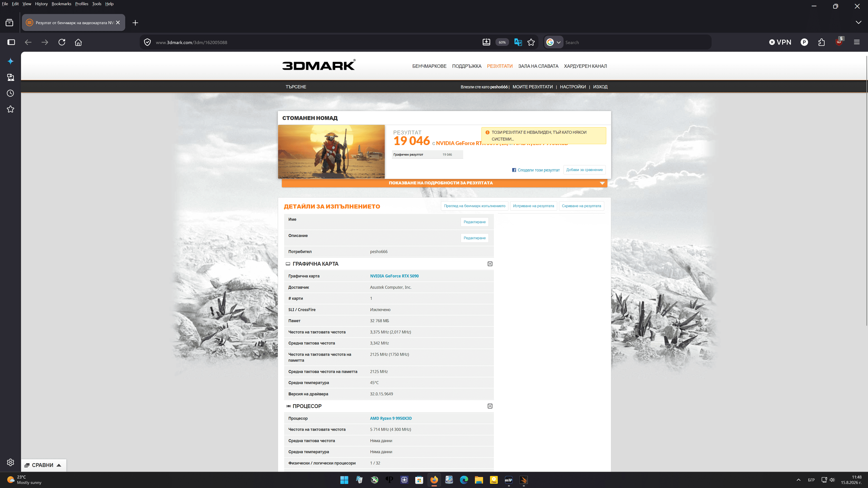Click Преглед на бенчмарк изпълнението button
This screenshot has height=488, width=868.
pos(474,206)
